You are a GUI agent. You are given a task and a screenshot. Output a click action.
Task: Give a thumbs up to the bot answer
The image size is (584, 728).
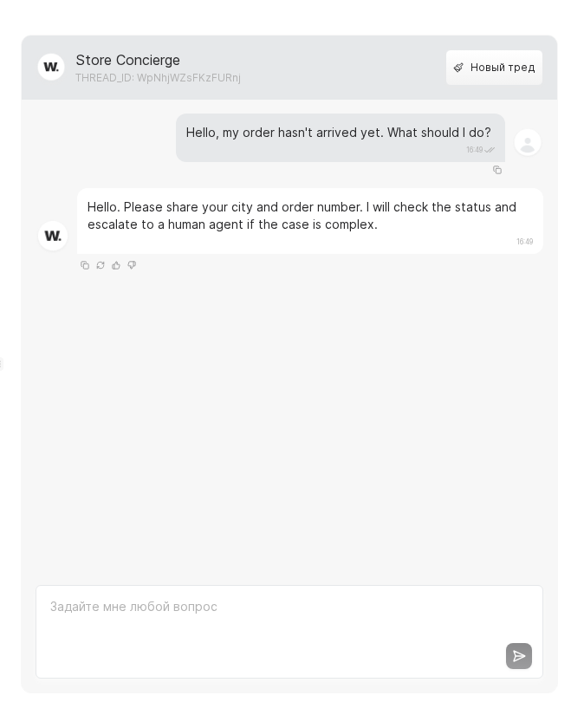pyautogui.click(x=116, y=265)
